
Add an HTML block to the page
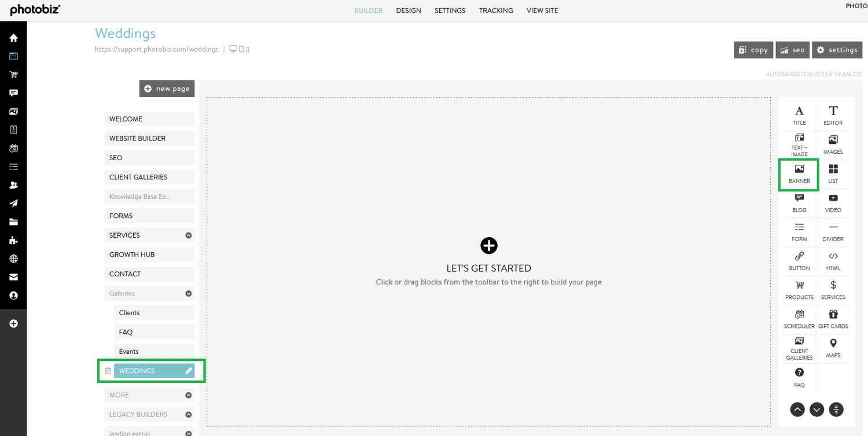click(833, 261)
